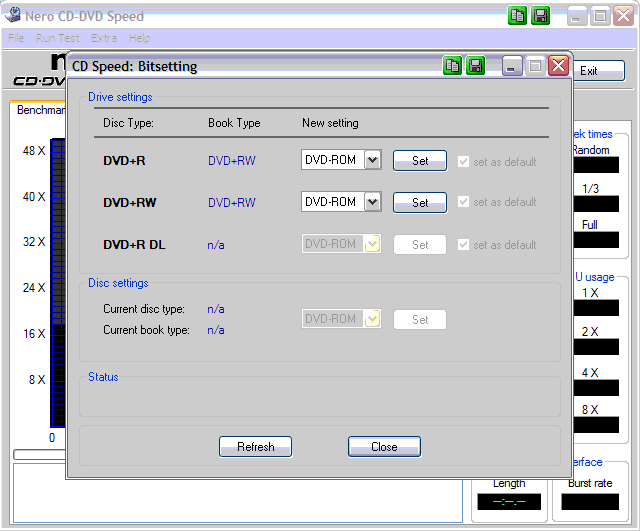
Task: Click Set button in Disc settings
Action: [x=420, y=320]
